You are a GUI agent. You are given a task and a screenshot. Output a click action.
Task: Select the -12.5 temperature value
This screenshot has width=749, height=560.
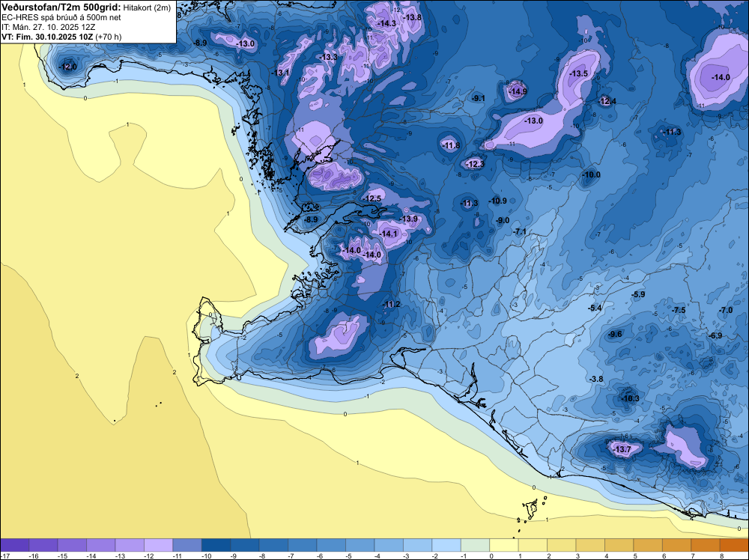coord(372,198)
